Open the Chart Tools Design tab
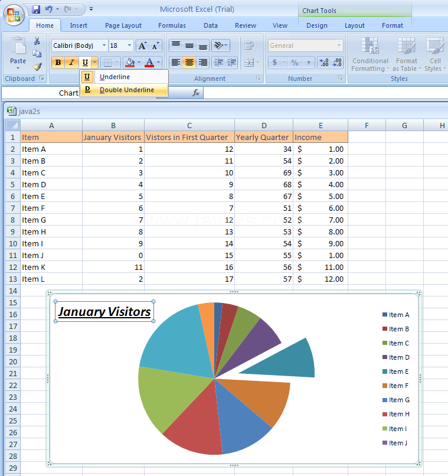This screenshot has height=476, width=448. tap(316, 25)
